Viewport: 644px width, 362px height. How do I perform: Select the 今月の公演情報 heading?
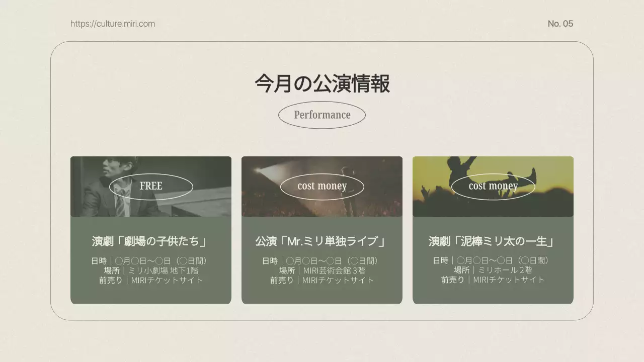point(322,84)
